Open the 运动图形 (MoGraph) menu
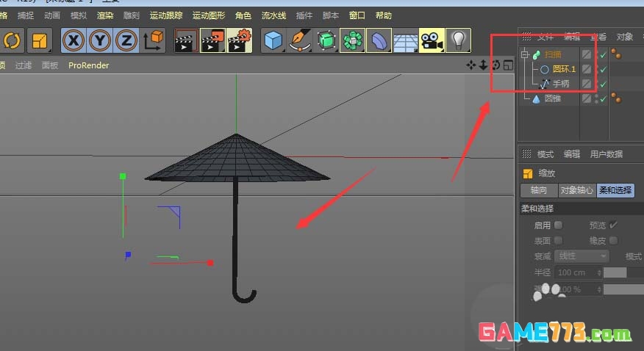644x351 pixels. coord(209,15)
